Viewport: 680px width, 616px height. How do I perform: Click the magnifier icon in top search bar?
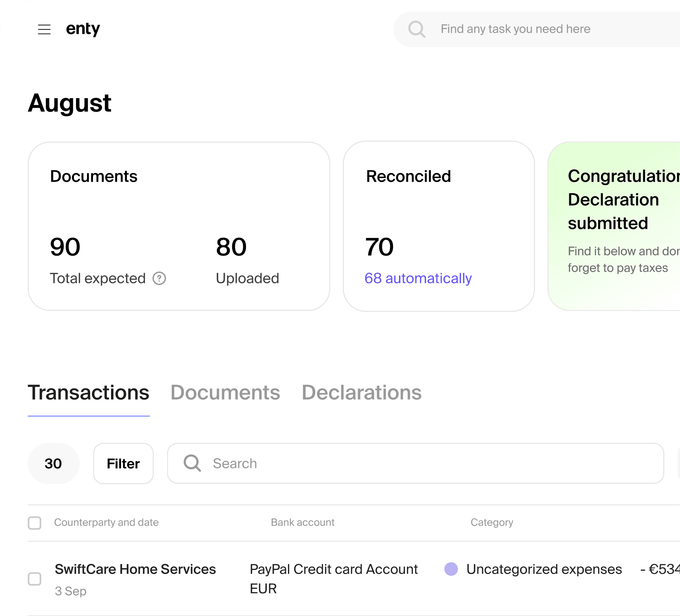click(417, 29)
